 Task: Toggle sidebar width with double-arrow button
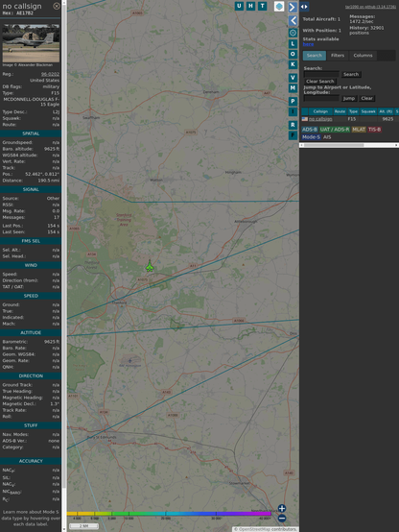coord(304,7)
